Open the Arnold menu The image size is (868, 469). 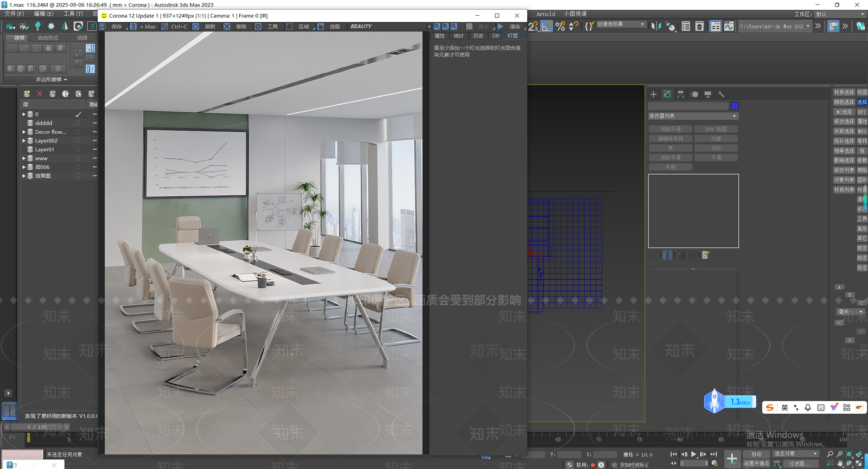(546, 14)
